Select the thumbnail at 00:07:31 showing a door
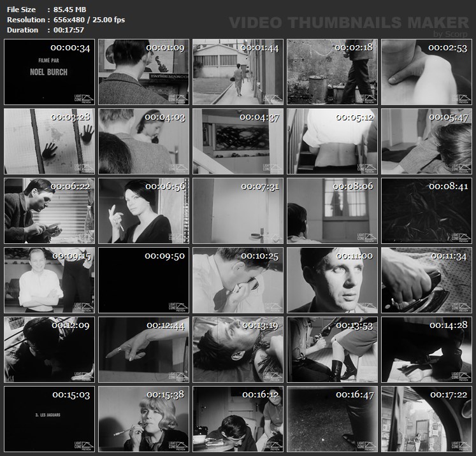Image resolution: width=476 pixels, height=456 pixels. [238, 211]
